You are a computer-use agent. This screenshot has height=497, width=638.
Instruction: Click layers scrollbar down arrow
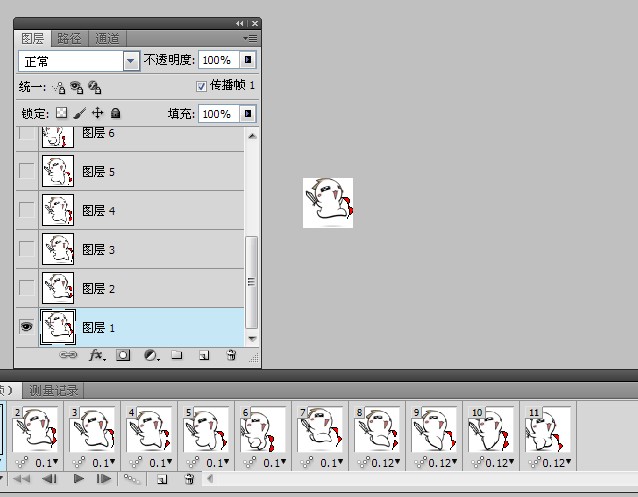tap(252, 339)
